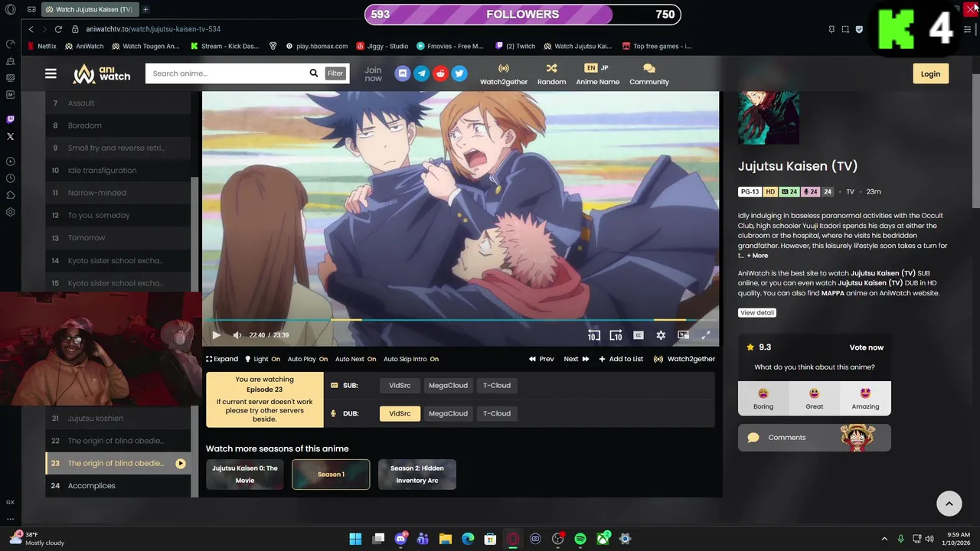The width and height of the screenshot is (980, 551).
Task: Open Season 2: Hidden Inventory Arc
Action: click(x=417, y=474)
